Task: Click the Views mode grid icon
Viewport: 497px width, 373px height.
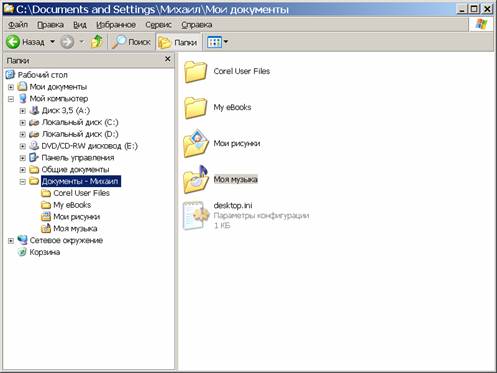Action: [214, 42]
